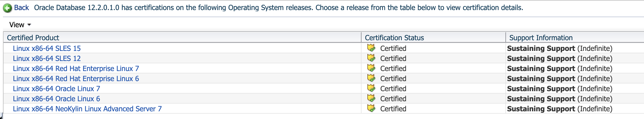Select Certified text in Red Hat 6 row
The height and width of the screenshot is (119, 644).
393,78
